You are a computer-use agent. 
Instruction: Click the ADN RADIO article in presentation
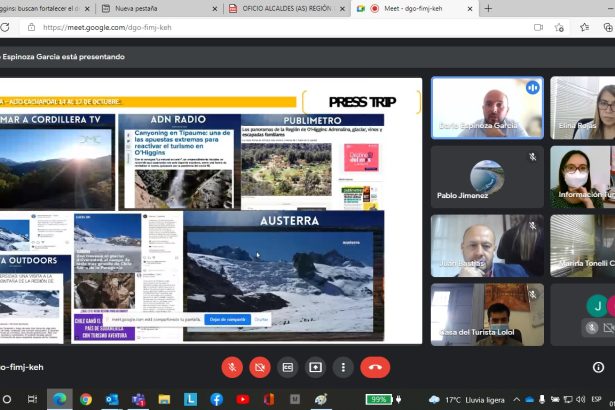point(180,162)
